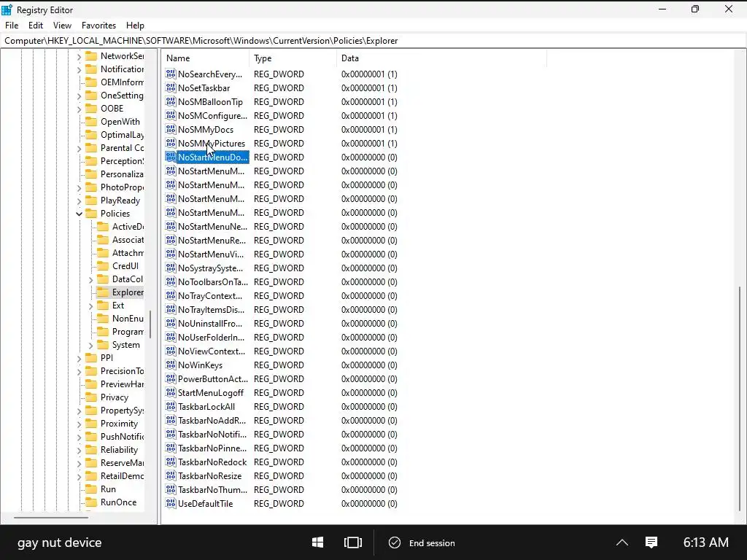
Task: Select the TaskbarNoPinne... value name
Action: [x=212, y=448]
